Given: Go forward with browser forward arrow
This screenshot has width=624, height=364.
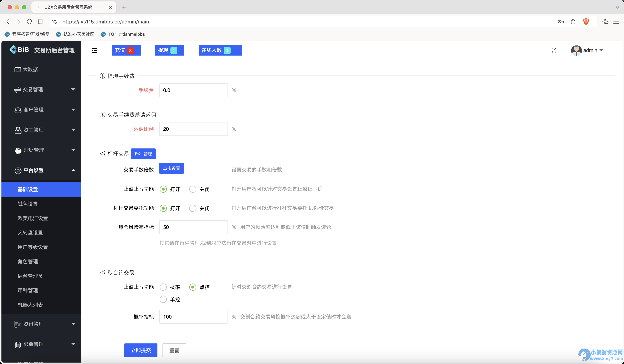Looking at the screenshot, I should tap(19, 22).
